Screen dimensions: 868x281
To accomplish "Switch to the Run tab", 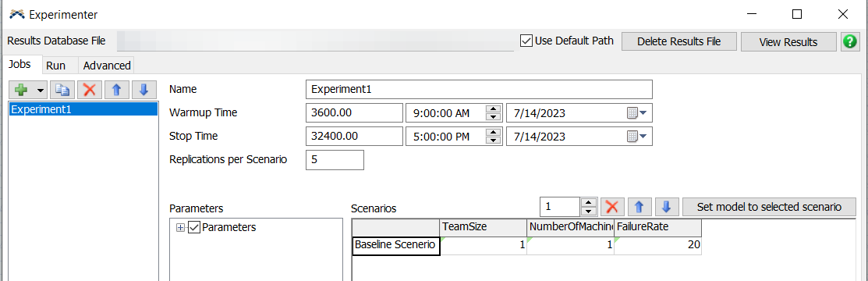I will [x=55, y=66].
